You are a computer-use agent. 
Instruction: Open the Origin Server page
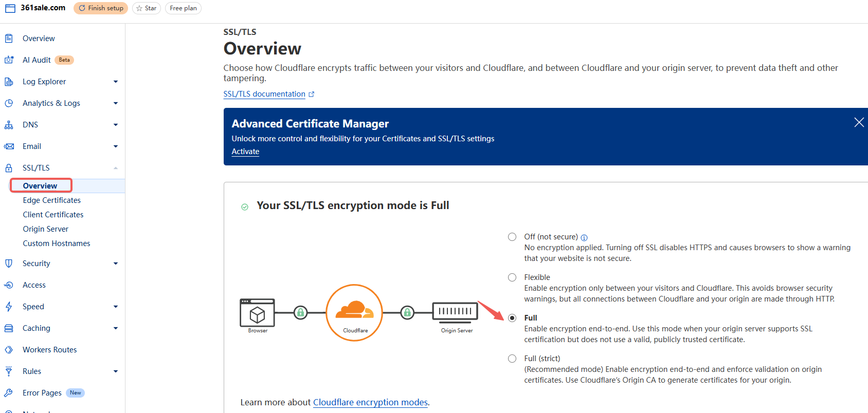[x=45, y=229]
